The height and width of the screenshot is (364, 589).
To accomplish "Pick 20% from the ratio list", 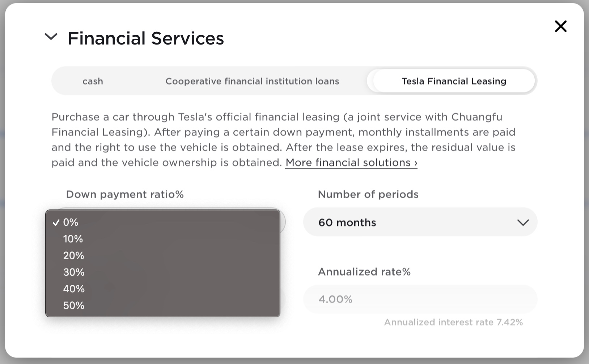I will [73, 255].
